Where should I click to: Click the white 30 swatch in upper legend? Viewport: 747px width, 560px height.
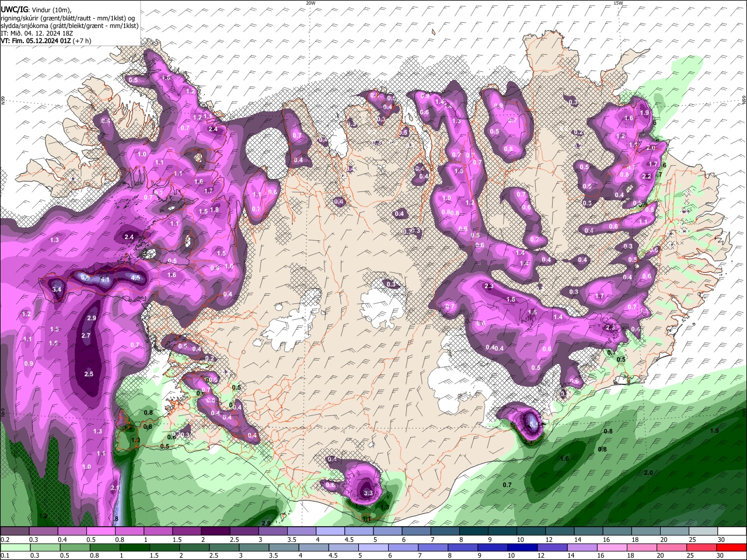[732, 531]
